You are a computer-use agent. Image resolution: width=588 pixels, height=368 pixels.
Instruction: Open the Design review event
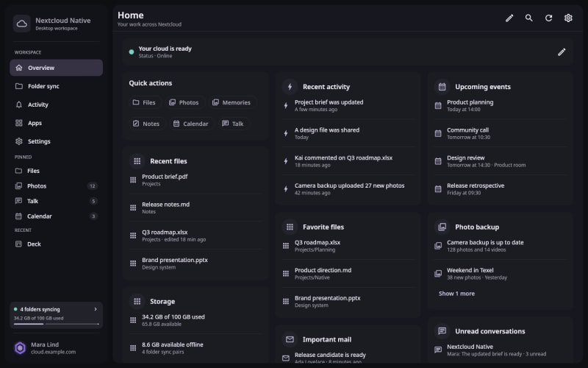(501, 161)
